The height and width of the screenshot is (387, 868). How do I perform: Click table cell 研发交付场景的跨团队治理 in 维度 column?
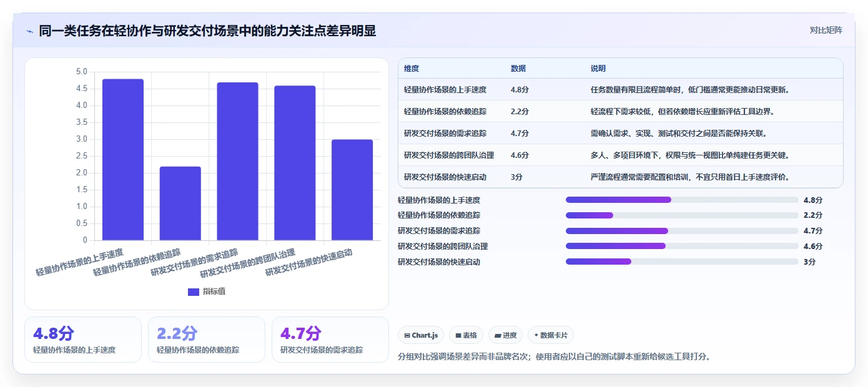(x=449, y=155)
